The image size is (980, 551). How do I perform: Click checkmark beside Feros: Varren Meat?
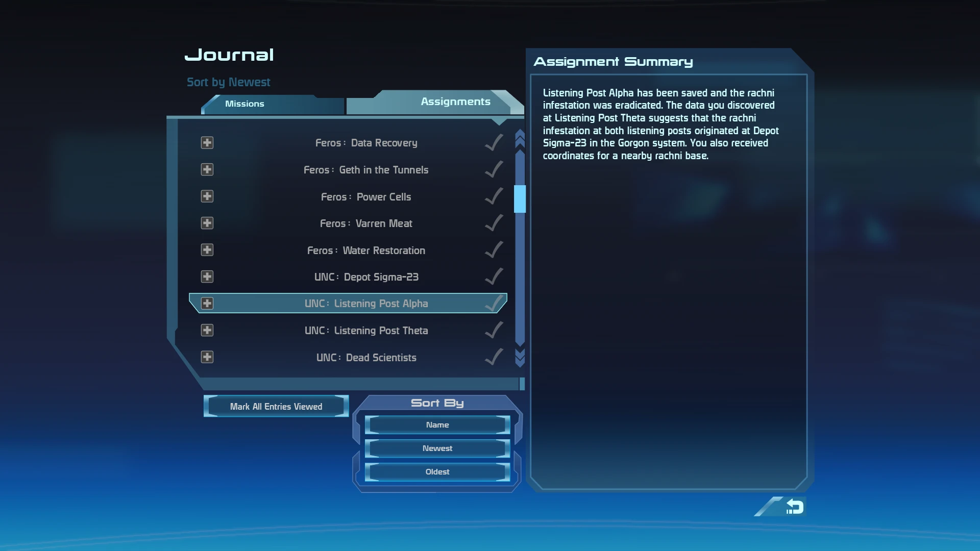[x=494, y=222]
